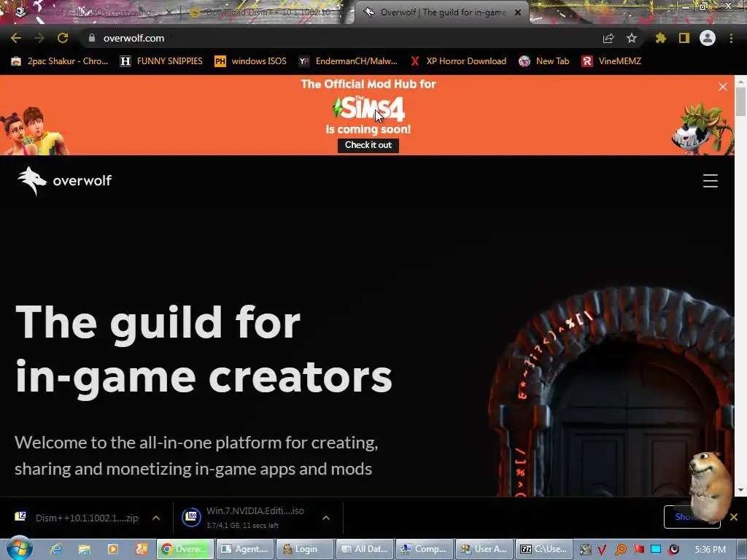747x560 pixels.
Task: Expand the Dism++ zip download options
Action: point(156,518)
